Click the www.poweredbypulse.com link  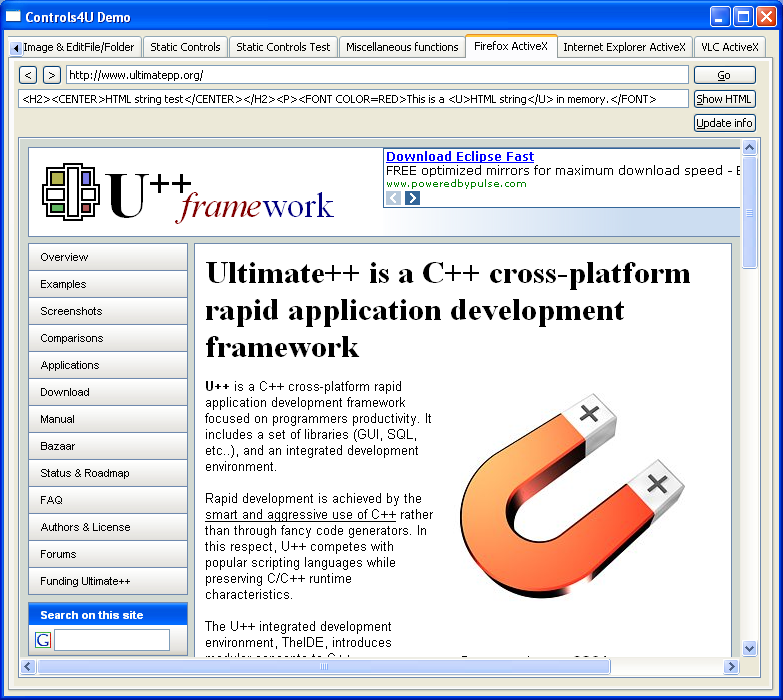tap(456, 184)
